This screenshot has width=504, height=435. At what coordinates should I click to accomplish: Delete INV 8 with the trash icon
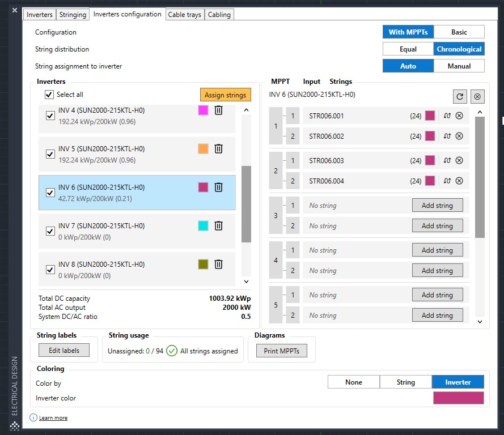point(218,265)
